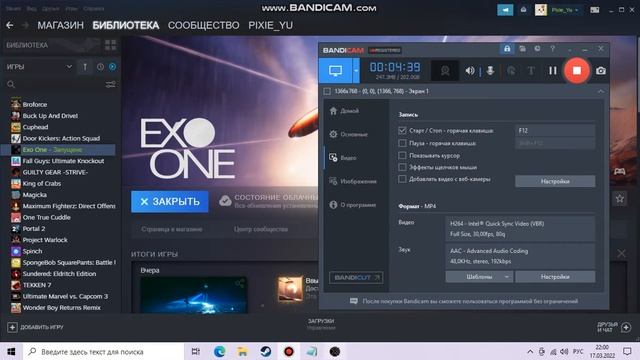
Task: Click Настройки button in Формат section
Action: [x=555, y=277]
